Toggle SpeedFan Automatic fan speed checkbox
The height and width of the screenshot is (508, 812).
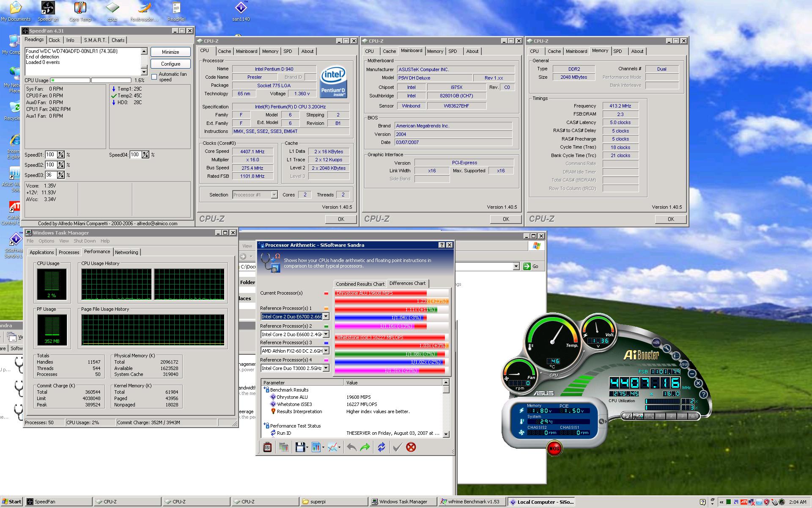pyautogui.click(x=154, y=77)
